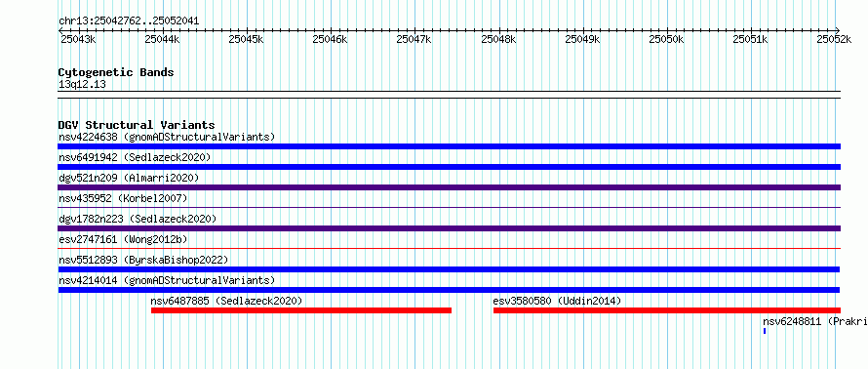
Task: Select the blue bar under nsv4214014
Action: (449, 290)
